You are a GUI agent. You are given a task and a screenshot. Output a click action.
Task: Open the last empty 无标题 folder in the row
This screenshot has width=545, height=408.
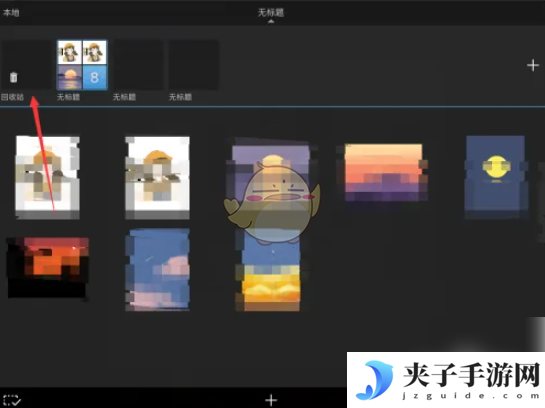tap(194, 65)
